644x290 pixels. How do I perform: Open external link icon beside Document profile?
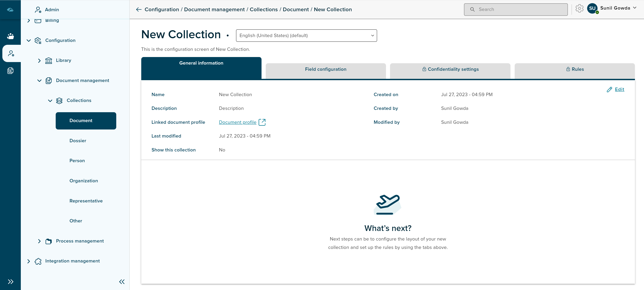click(x=262, y=122)
